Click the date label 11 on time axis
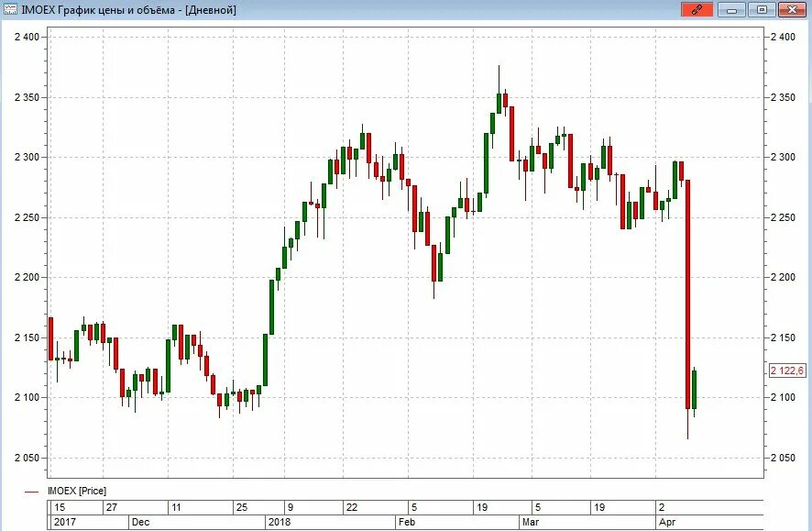Image resolution: width=812 pixels, height=531 pixels. [177, 507]
